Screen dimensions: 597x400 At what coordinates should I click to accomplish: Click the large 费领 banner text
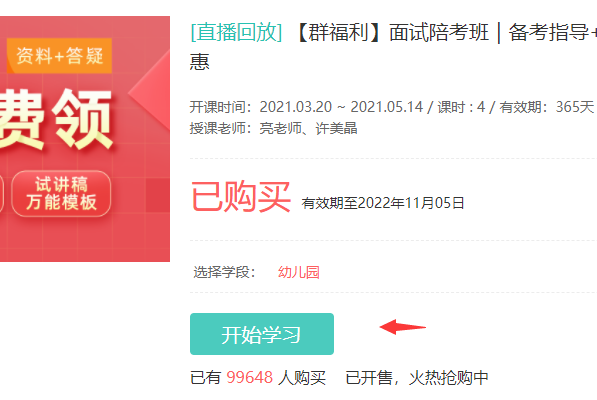tap(56, 119)
